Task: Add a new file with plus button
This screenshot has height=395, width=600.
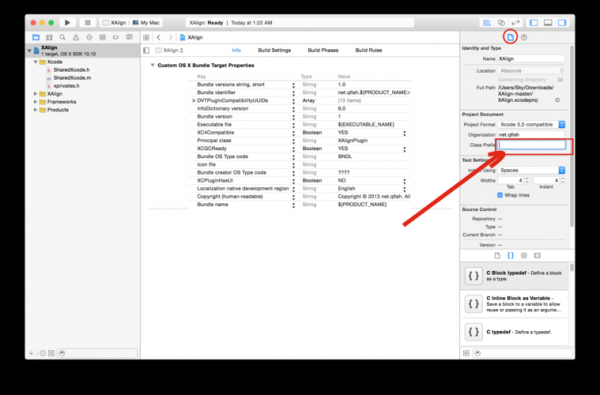Action: tap(31, 353)
